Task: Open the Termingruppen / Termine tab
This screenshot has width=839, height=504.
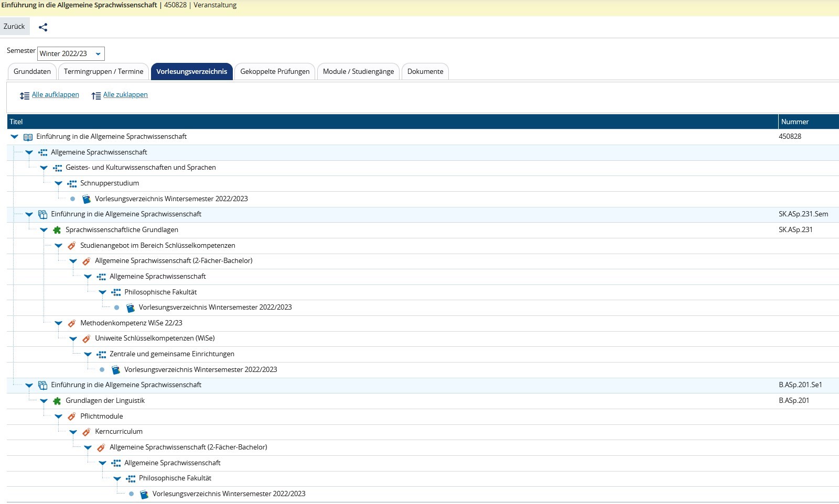Action: (x=103, y=72)
